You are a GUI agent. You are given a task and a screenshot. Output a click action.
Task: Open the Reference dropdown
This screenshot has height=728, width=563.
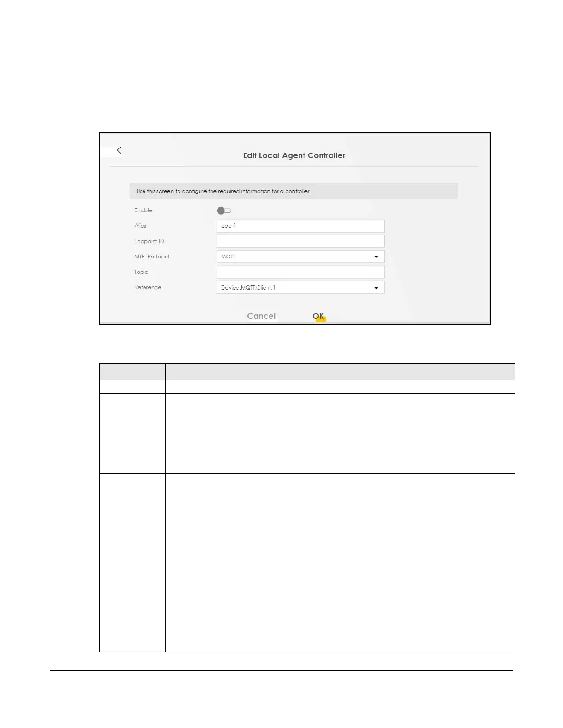point(300,287)
